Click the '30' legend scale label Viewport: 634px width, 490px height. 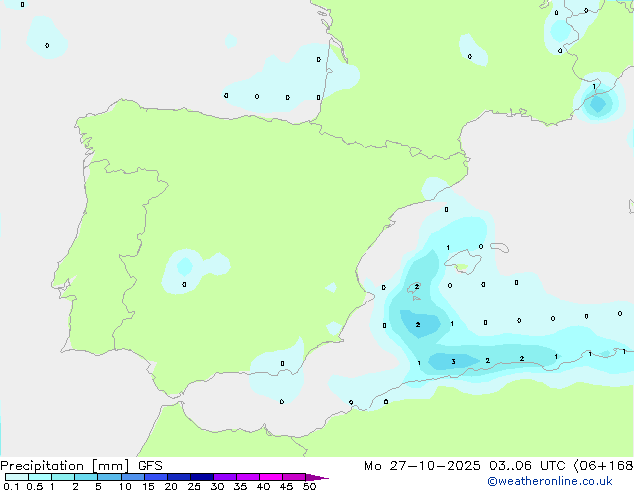point(217,486)
